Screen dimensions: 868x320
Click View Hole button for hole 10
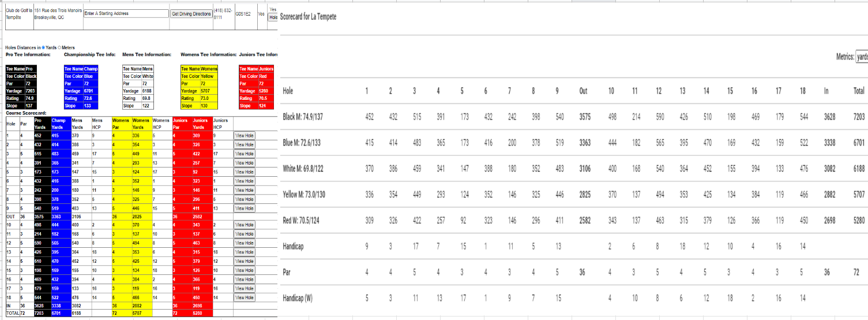245,225
